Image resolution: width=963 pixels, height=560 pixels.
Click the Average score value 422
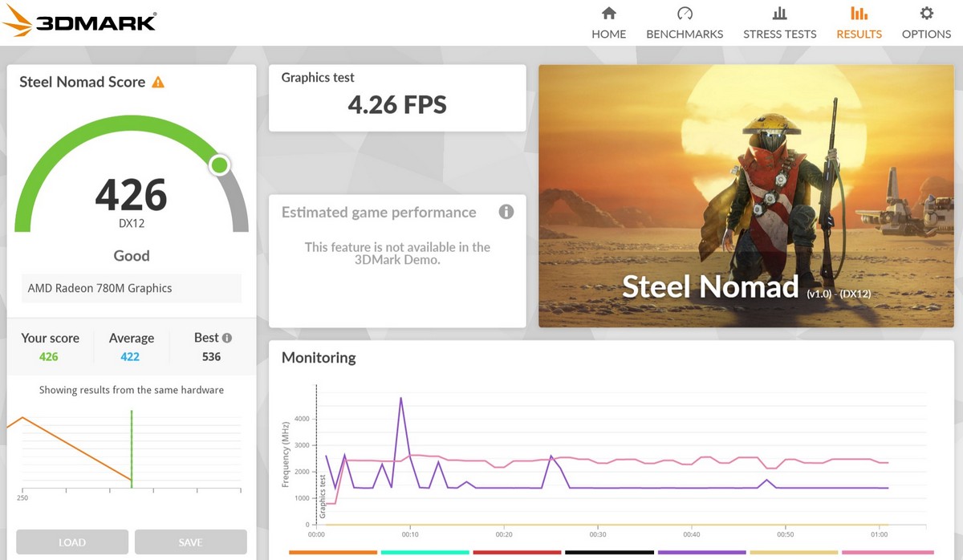tap(130, 356)
